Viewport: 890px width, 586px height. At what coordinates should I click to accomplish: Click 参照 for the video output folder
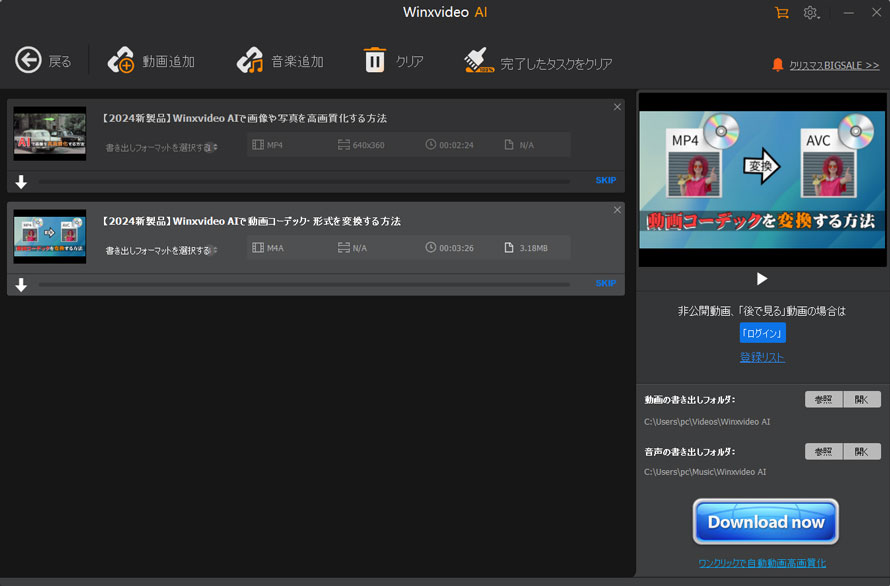click(822, 399)
